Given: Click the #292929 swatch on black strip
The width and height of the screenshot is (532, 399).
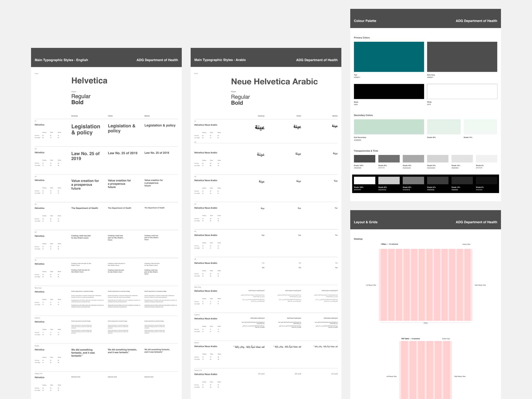Looking at the screenshot, I should point(462,180).
